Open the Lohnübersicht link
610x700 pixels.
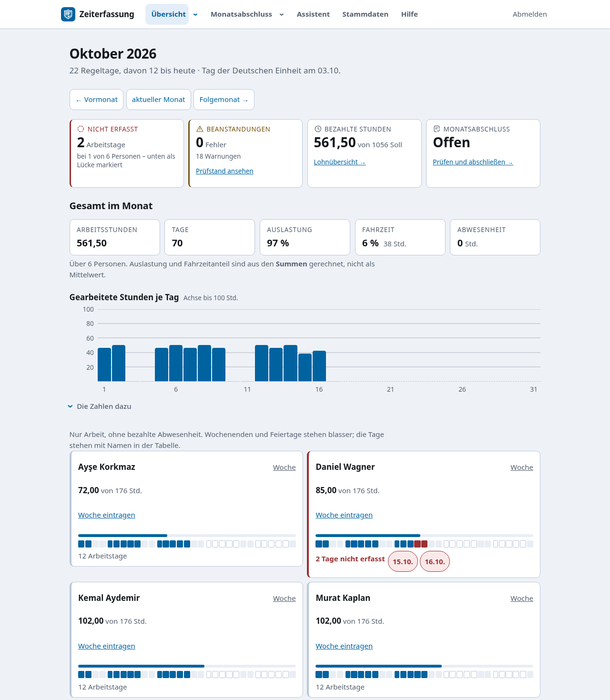click(x=340, y=162)
